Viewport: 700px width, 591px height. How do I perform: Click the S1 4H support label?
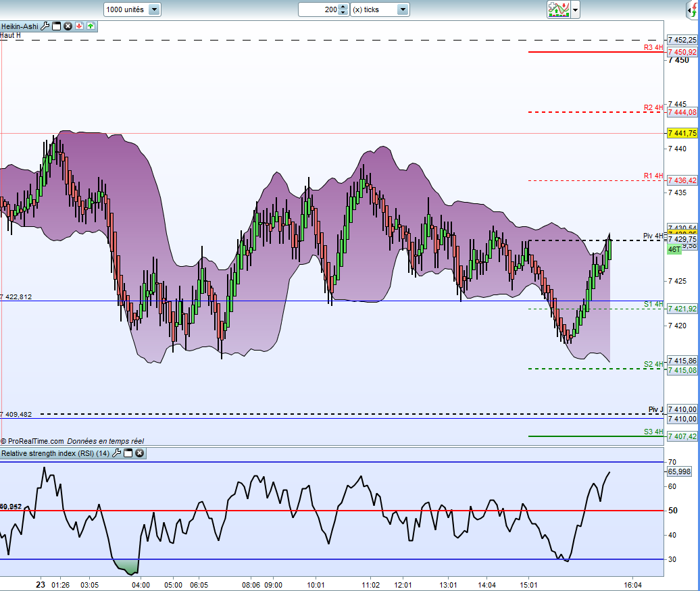(x=653, y=304)
